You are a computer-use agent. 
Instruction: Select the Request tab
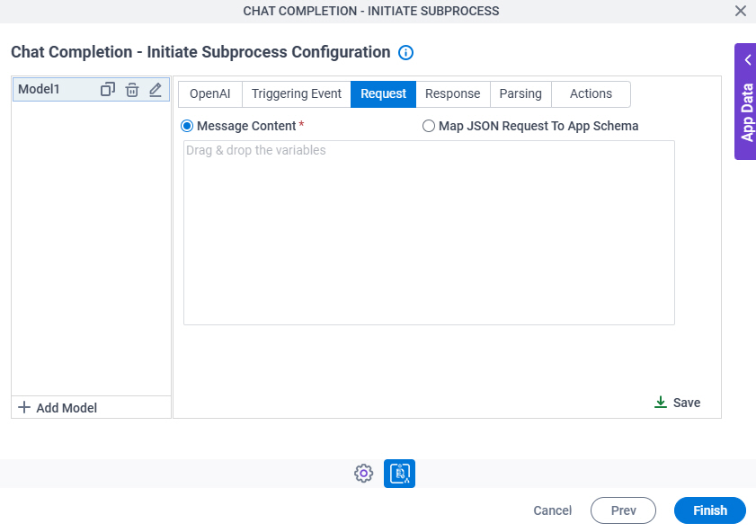coord(383,94)
